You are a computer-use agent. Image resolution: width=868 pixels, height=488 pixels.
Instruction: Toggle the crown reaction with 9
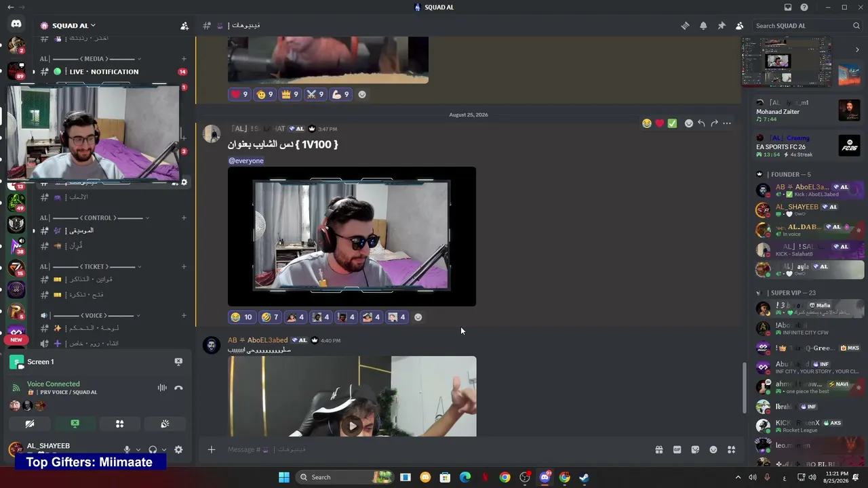290,94
